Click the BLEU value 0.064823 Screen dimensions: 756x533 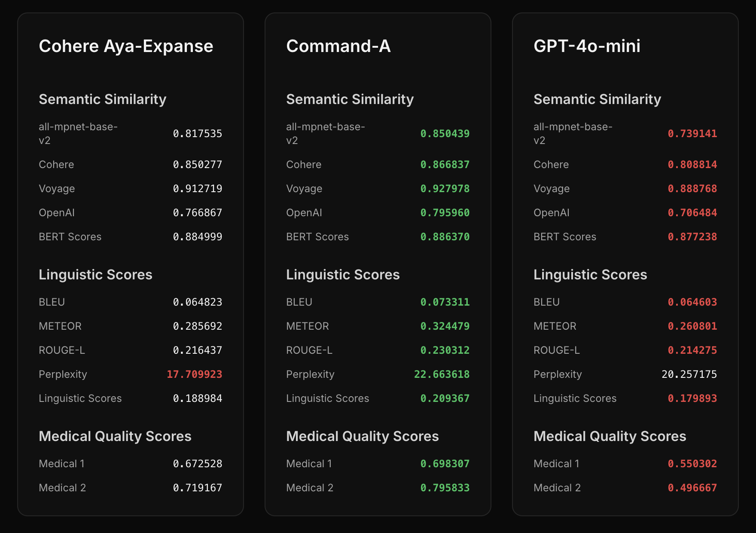tap(197, 302)
